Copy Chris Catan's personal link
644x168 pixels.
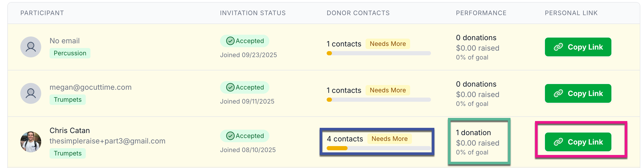578,142
